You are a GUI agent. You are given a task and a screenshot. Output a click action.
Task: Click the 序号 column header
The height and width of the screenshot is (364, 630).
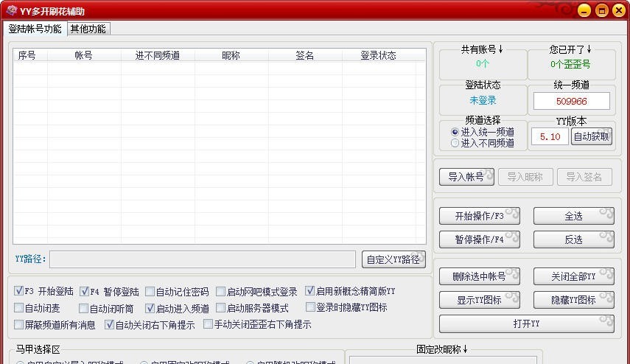(30, 55)
